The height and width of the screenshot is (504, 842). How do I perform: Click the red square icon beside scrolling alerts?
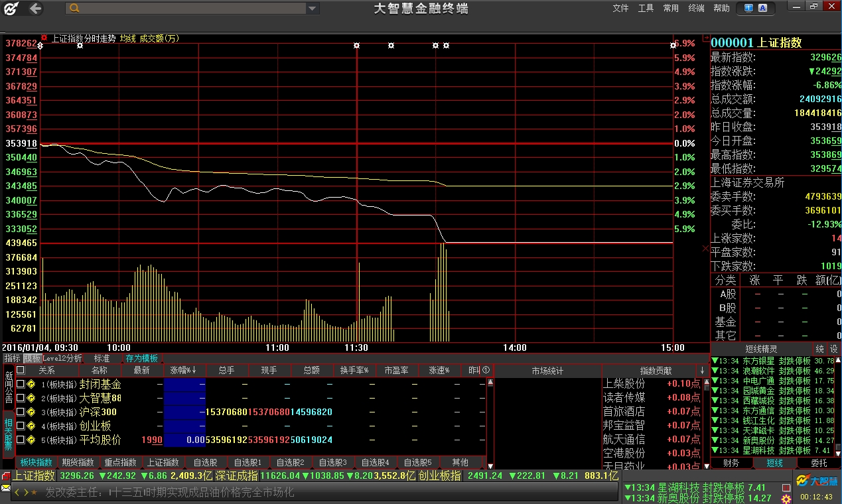coord(787,487)
